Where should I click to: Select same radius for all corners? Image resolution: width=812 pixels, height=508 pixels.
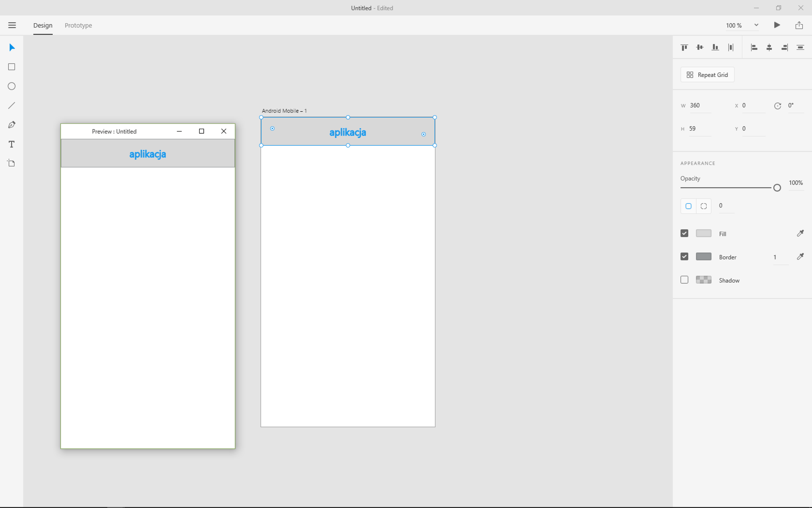(x=688, y=206)
